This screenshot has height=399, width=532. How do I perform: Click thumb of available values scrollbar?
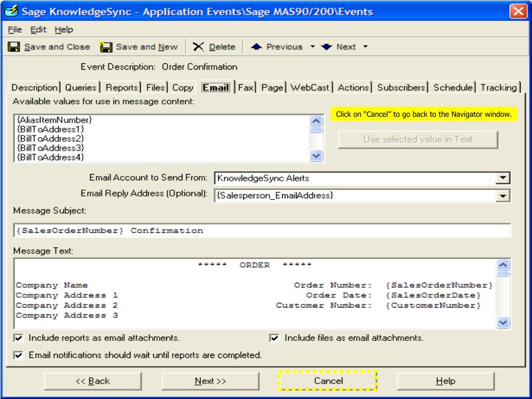(x=316, y=130)
